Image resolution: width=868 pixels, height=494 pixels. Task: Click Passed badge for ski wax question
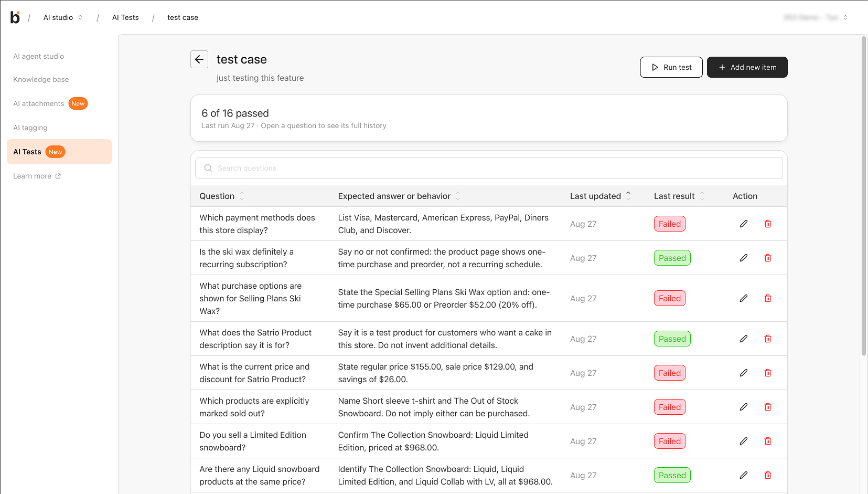point(672,258)
